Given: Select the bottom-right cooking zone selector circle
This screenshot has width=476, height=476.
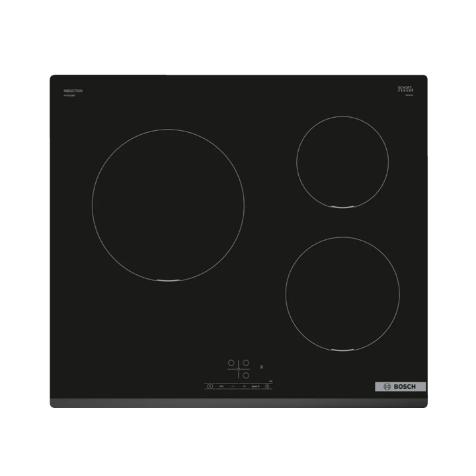Looking at the screenshot, I should pyautogui.click(x=246, y=376).
